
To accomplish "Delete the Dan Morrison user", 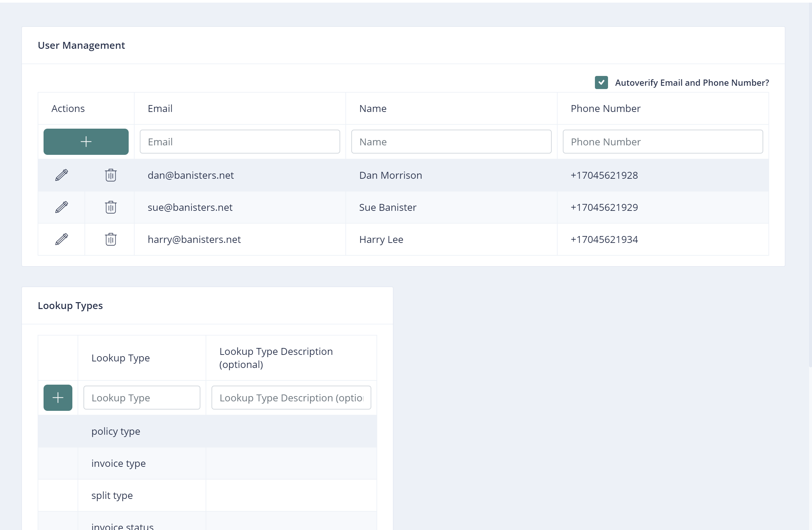I will (x=111, y=175).
